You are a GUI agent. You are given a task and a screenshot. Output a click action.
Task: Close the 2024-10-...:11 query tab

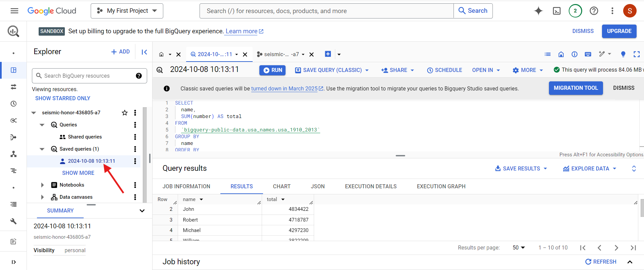pos(245,54)
